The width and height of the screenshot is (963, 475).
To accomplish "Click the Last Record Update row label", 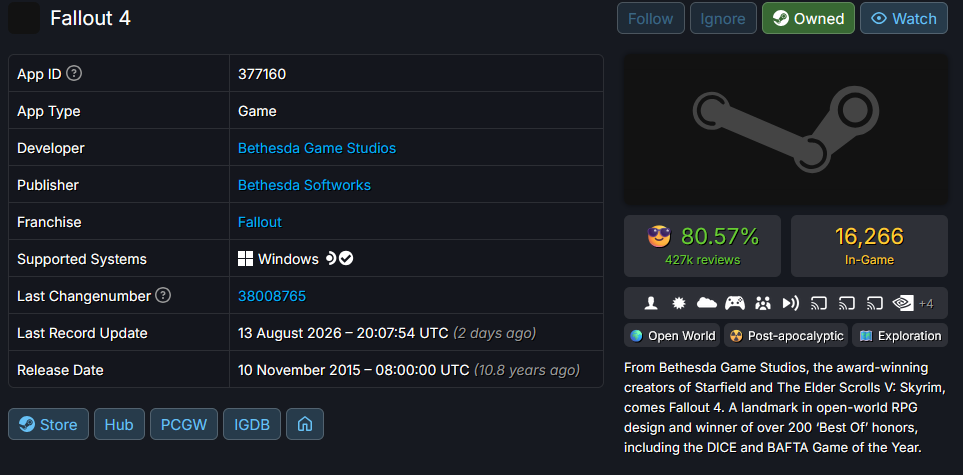I will (82, 333).
